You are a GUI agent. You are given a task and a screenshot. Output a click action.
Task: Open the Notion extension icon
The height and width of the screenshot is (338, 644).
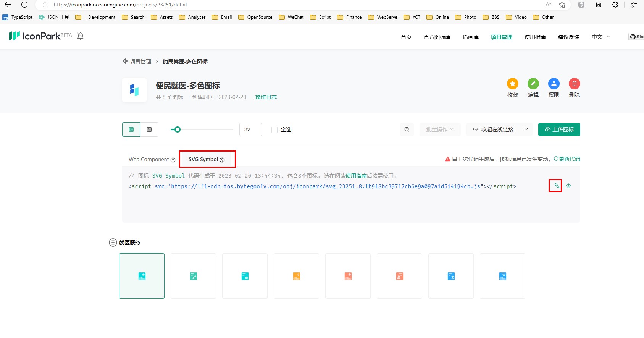point(598,5)
